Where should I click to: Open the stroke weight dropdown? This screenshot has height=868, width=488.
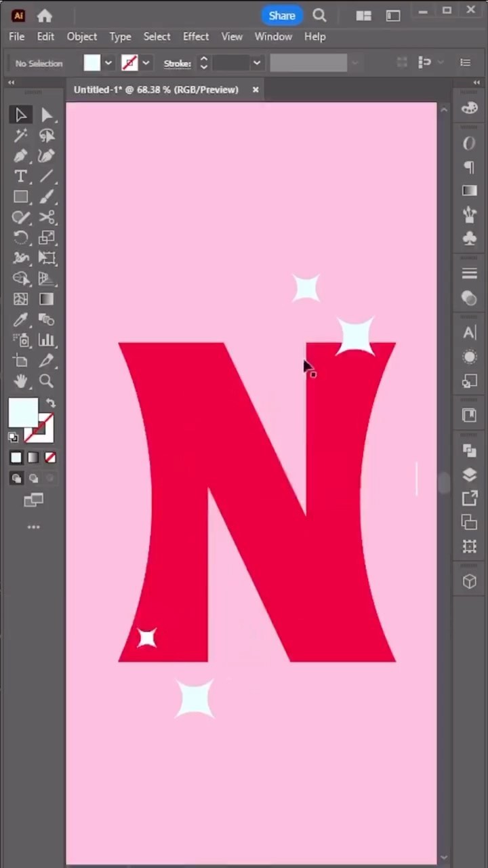click(257, 63)
